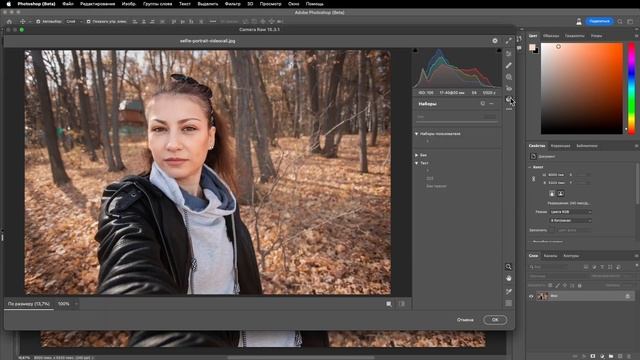Open the zoom percentage dropdown arrow in Camera Raw
Viewport: 640px width, 360px height.
(76, 304)
